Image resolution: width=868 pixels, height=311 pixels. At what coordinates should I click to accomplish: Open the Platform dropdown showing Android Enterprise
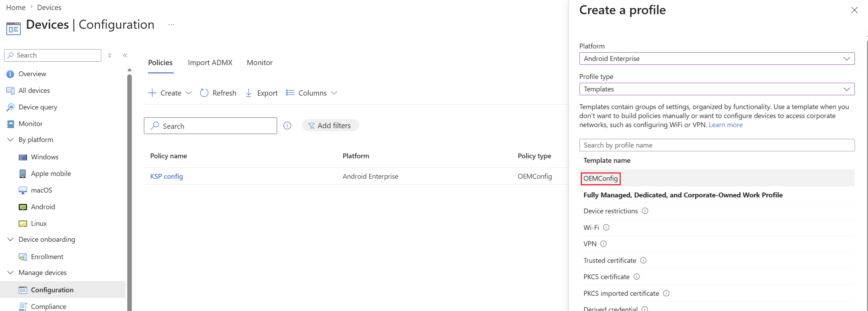[717, 59]
